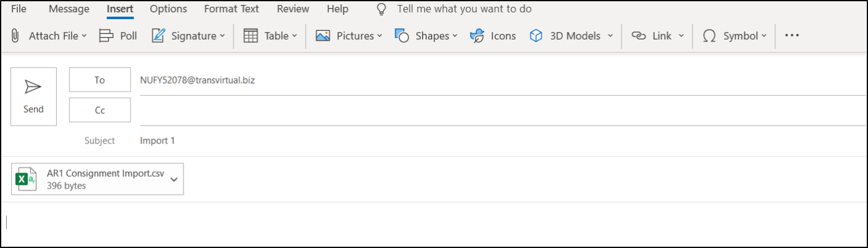Insert Icons from the ribbon
868x248 pixels.
click(492, 36)
